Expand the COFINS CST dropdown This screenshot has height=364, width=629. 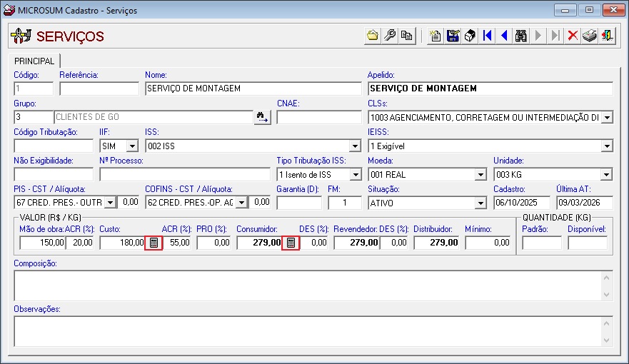[x=241, y=203]
